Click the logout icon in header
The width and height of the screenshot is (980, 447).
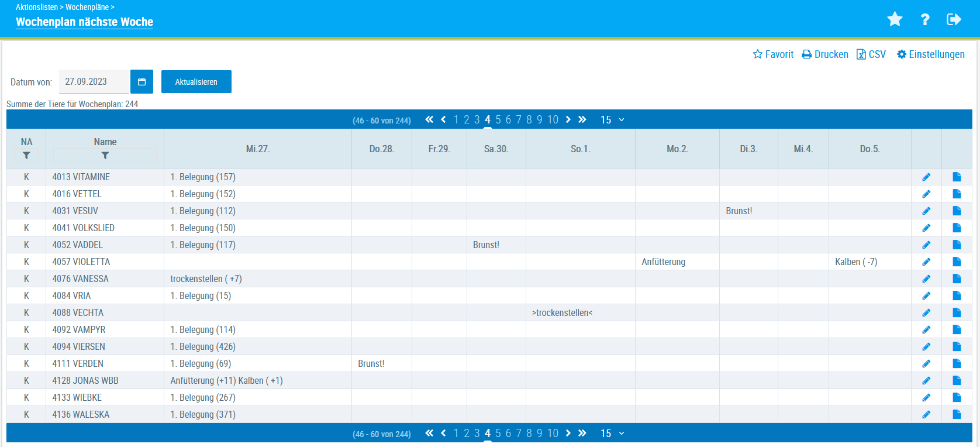(954, 19)
